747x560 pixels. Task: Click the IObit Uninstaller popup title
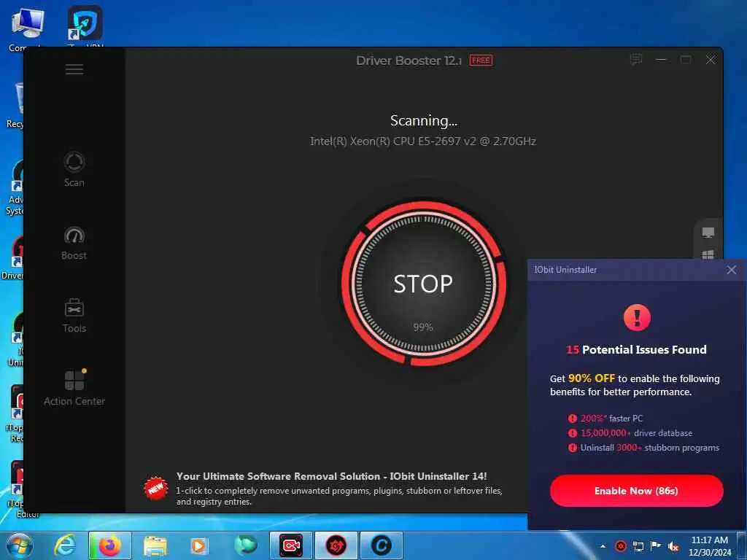pyautogui.click(x=565, y=270)
